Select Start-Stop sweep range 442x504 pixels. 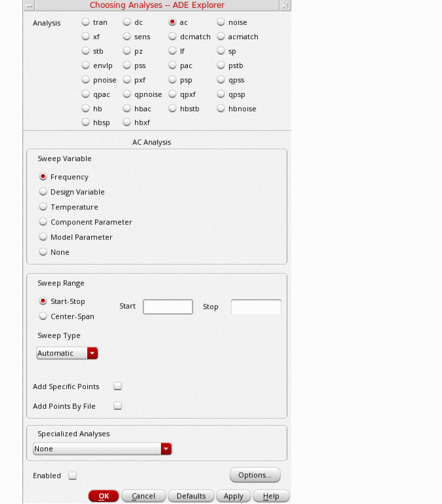pos(43,301)
